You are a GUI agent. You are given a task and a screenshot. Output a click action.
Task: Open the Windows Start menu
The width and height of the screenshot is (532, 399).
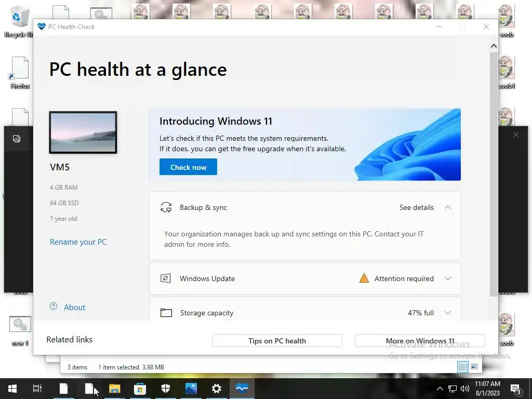[12, 389]
